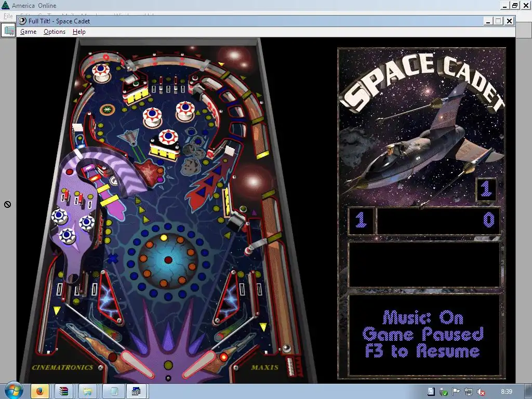Click the left flipper
The width and height of the screenshot is (532, 399).
click(x=137, y=364)
